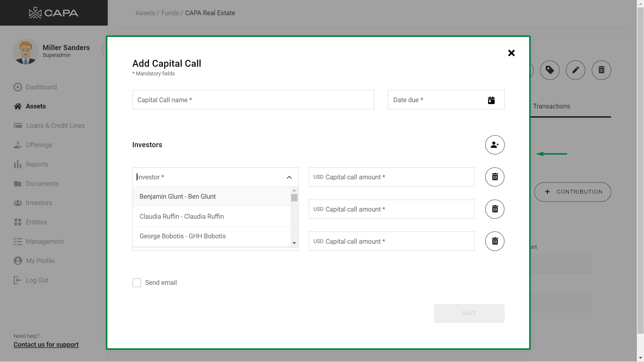Collapse the Investor dropdown chevron
This screenshot has width=644, height=362.
[x=289, y=177]
